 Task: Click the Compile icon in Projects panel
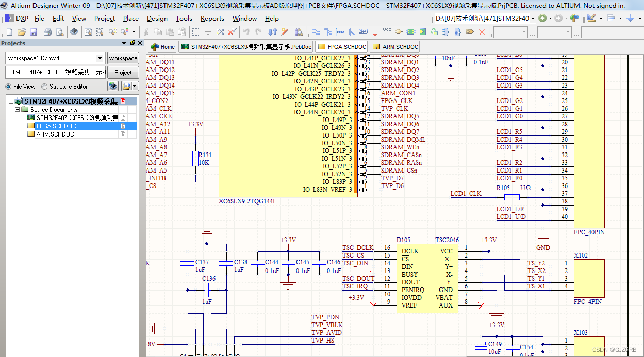pos(112,86)
